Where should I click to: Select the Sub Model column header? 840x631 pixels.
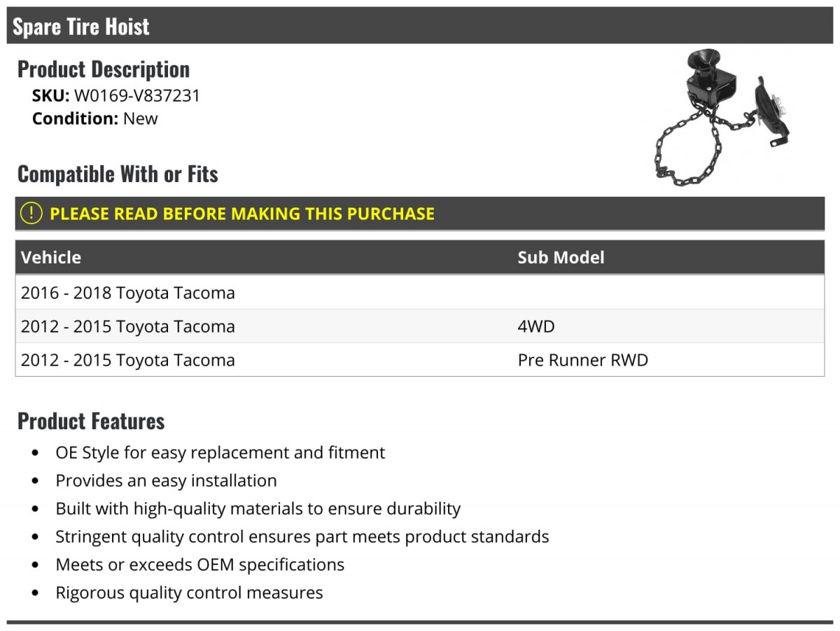(x=561, y=257)
